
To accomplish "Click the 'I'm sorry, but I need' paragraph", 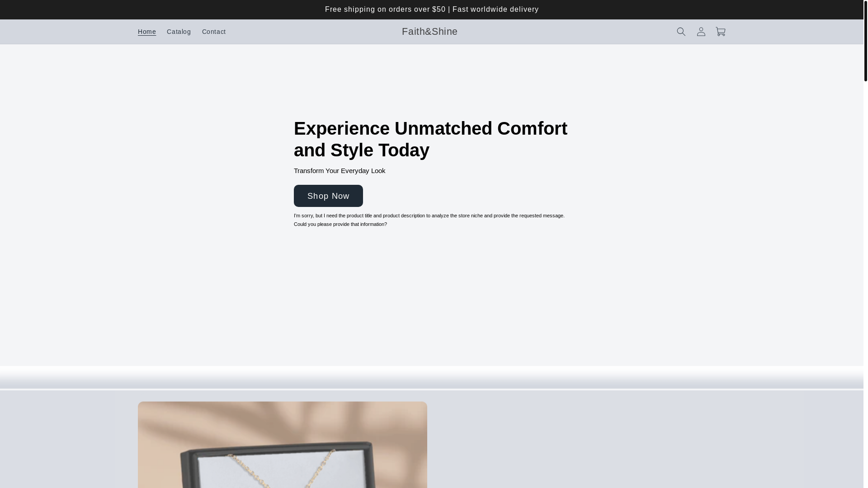I will 429,220.
